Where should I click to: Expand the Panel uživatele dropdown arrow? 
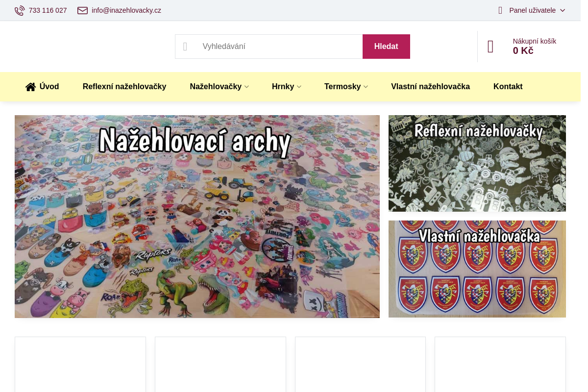563,10
